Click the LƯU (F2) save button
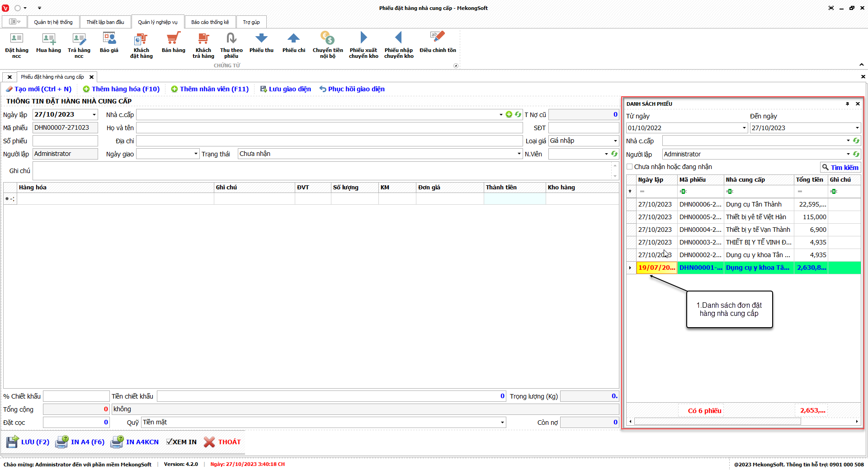 coord(28,442)
